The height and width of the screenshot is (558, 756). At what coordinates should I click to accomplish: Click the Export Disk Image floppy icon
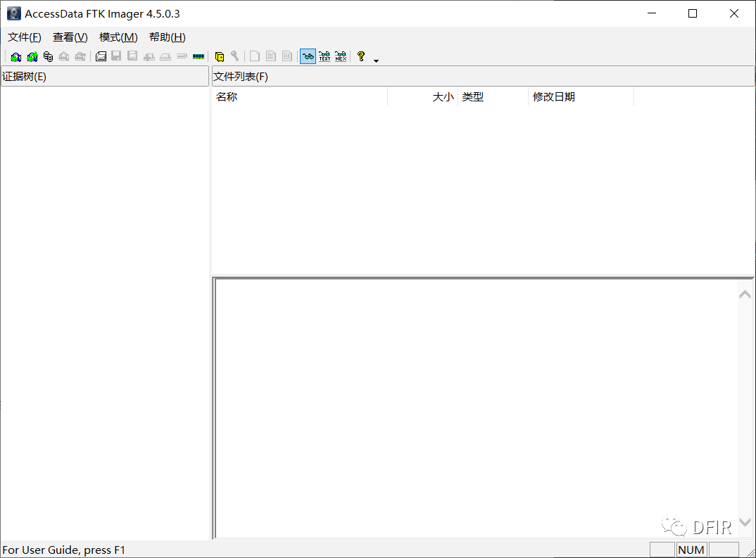click(116, 56)
